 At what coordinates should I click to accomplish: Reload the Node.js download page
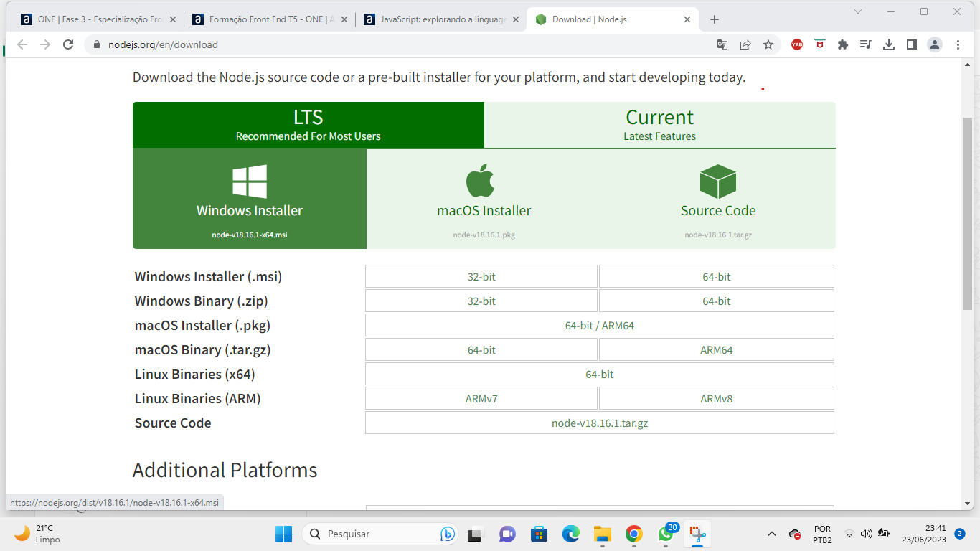[68, 44]
